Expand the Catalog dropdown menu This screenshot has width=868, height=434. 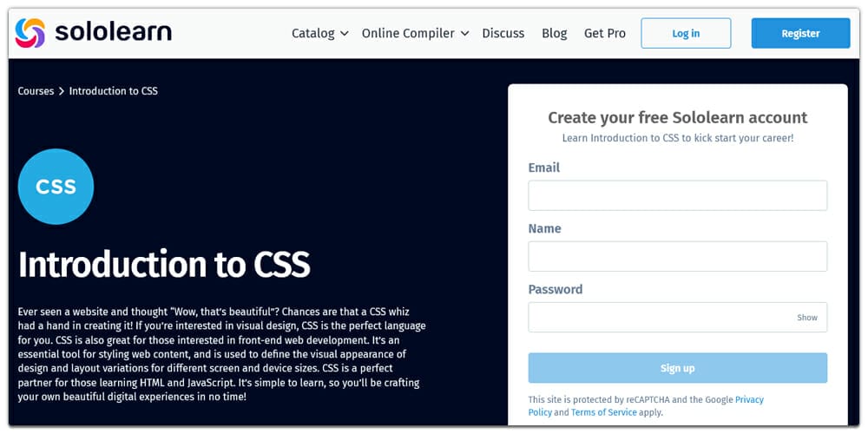click(x=312, y=33)
